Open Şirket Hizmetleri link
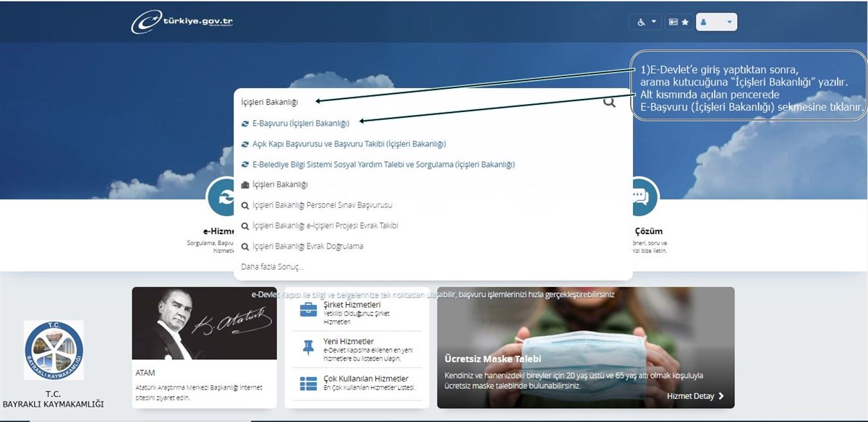The image size is (868, 422). (352, 305)
